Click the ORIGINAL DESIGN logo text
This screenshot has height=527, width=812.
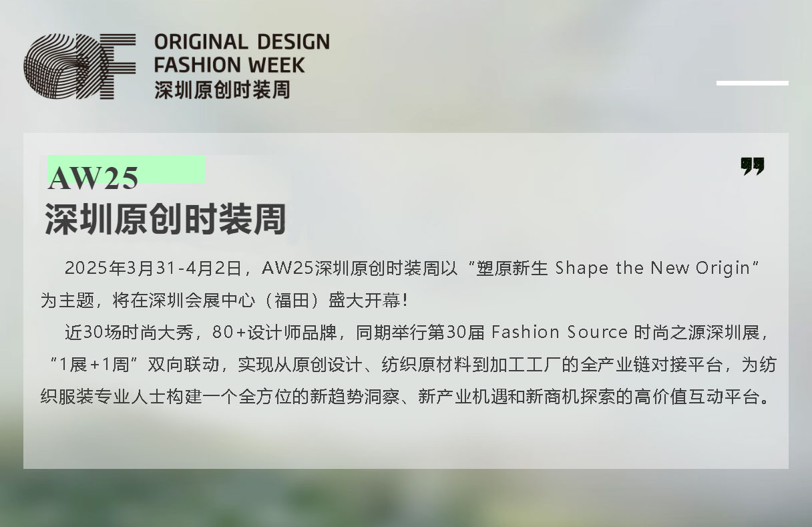click(242, 42)
